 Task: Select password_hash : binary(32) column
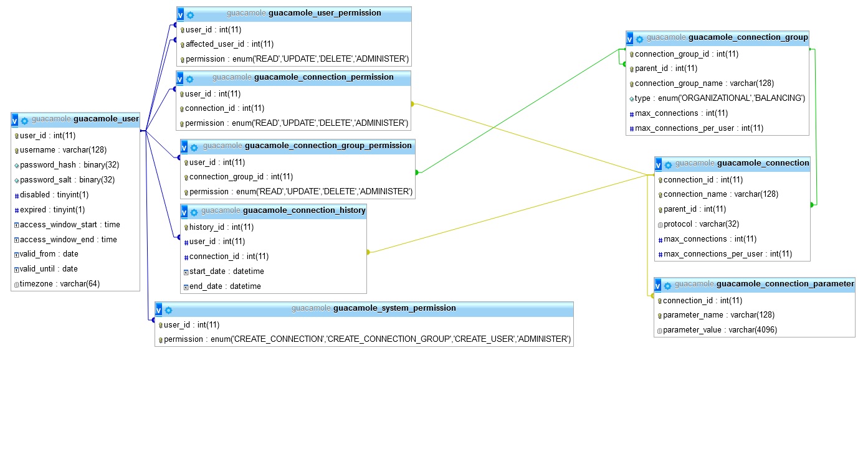[x=75, y=165]
